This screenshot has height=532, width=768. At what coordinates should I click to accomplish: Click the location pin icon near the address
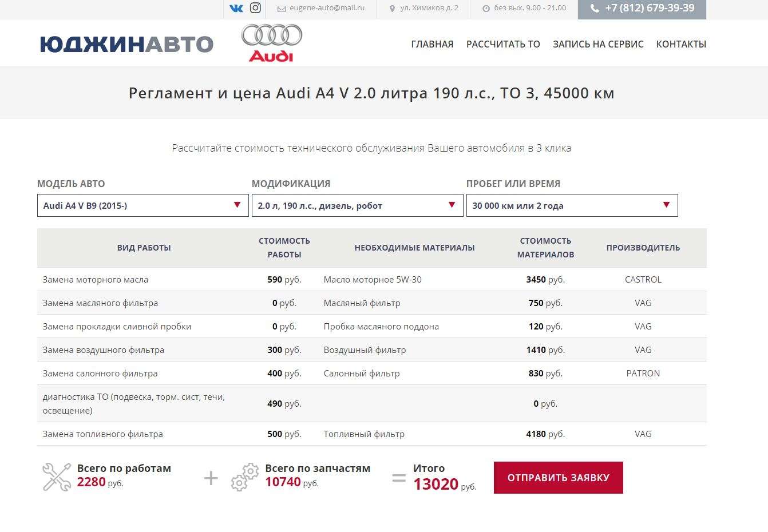(x=393, y=8)
